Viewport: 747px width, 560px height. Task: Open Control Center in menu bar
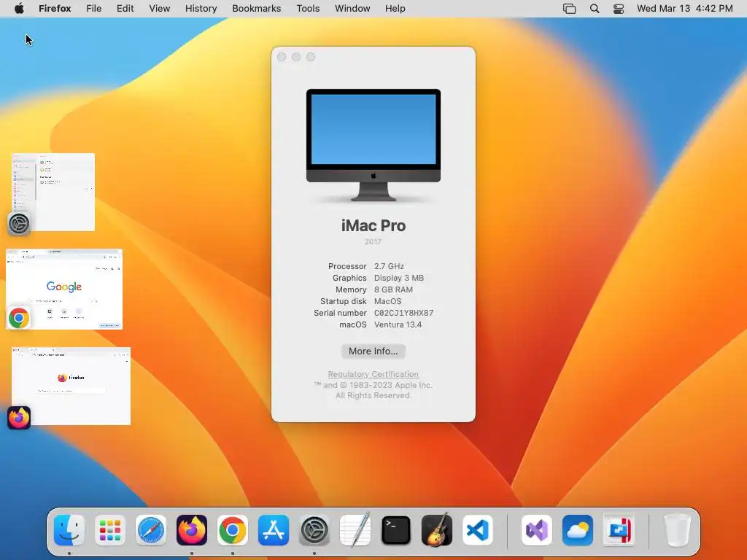[x=619, y=9]
